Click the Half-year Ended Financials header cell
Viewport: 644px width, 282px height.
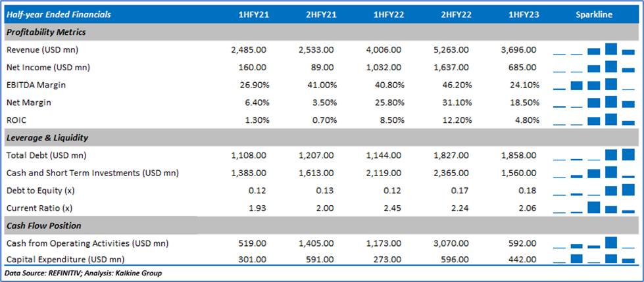click(x=59, y=14)
